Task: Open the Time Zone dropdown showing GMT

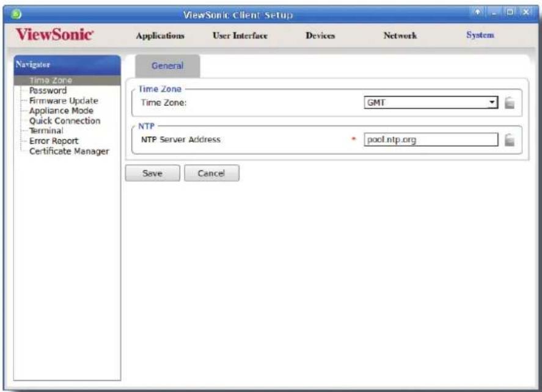Action: pyautogui.click(x=431, y=103)
